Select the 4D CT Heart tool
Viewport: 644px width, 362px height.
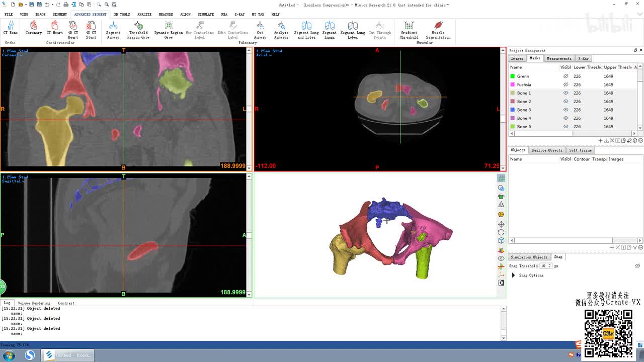tap(73, 30)
